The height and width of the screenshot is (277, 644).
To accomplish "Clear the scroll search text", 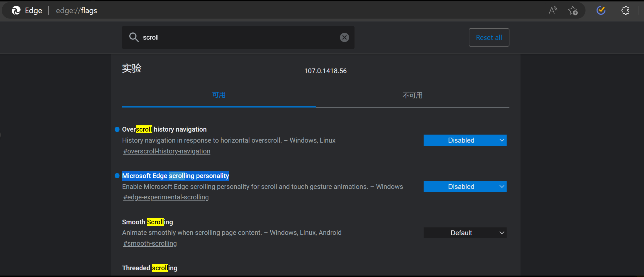I will (344, 37).
